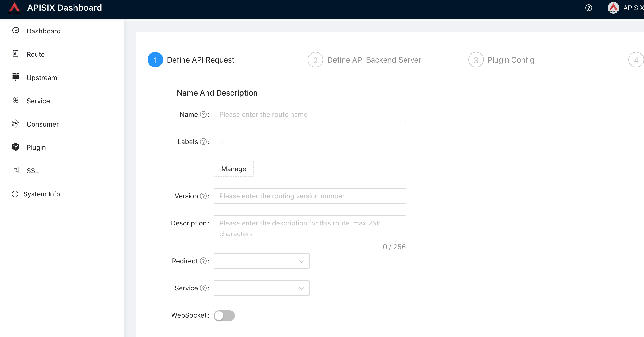Click the Service icon in sidebar
The image size is (644, 337).
(x=16, y=100)
